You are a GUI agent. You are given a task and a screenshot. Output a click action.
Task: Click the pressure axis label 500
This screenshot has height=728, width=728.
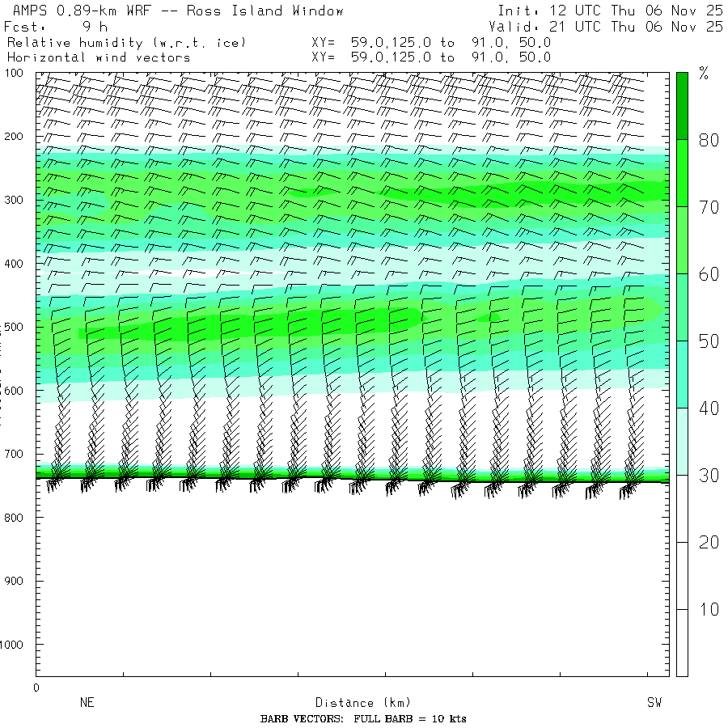click(x=14, y=327)
